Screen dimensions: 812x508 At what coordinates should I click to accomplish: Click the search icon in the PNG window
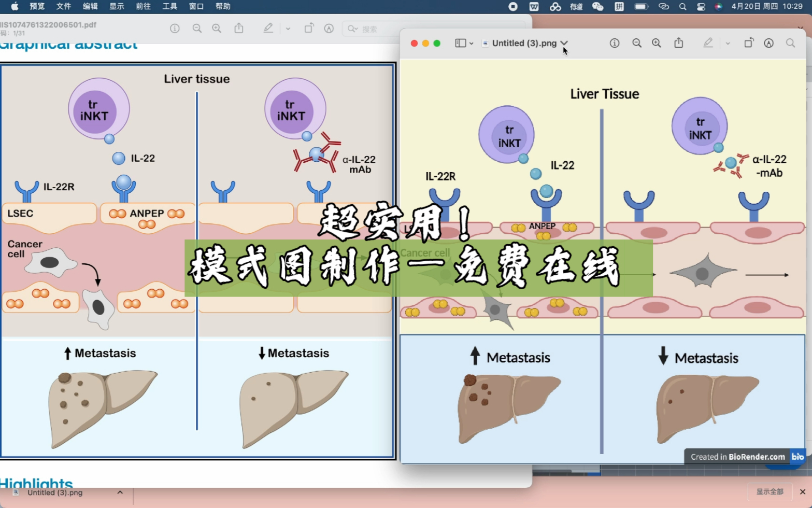pyautogui.click(x=790, y=43)
